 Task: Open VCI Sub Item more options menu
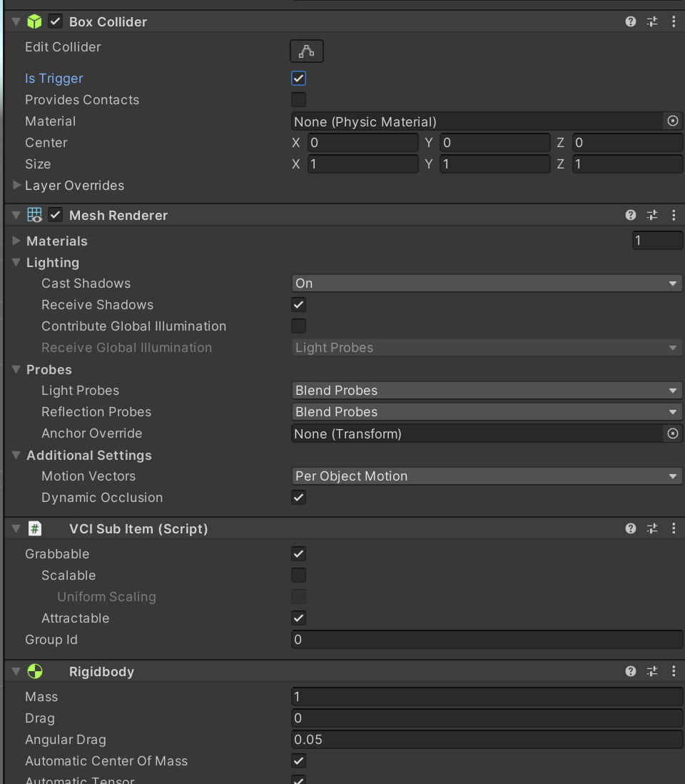(x=674, y=528)
